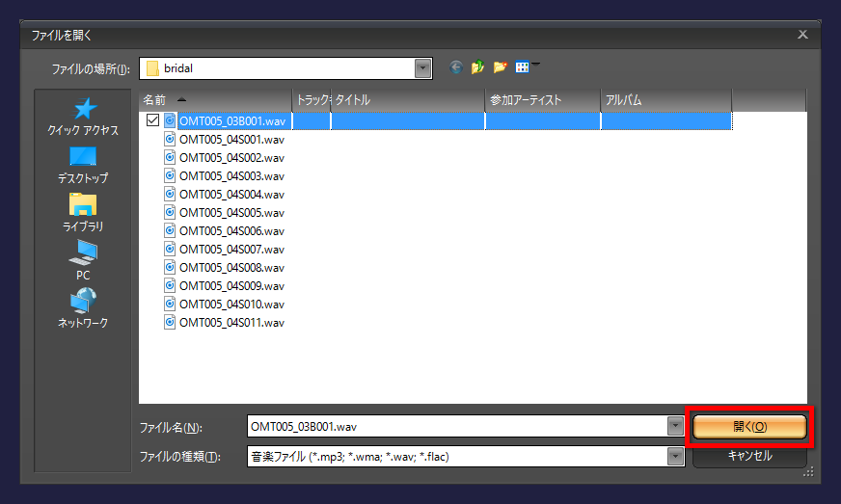
Task: Select file name OMT005_04S007.wav
Action: [231, 250]
